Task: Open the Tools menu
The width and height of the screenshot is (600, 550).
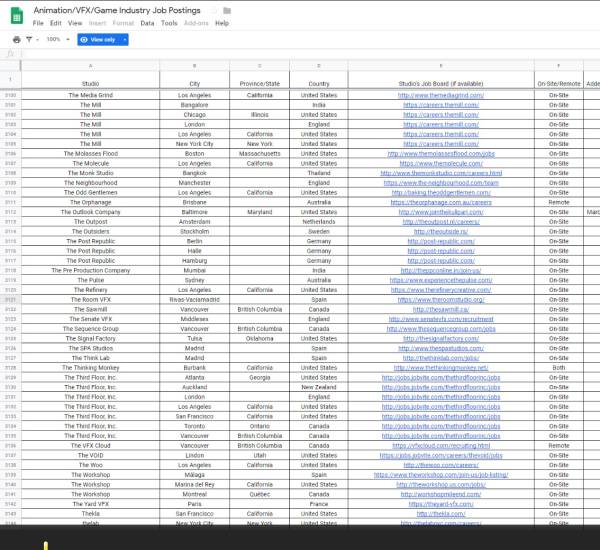Action: point(169,23)
